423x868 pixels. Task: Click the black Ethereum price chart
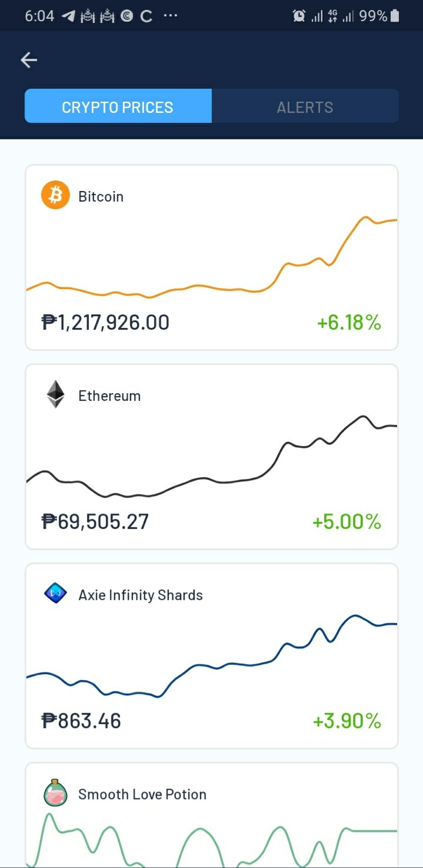(212, 457)
